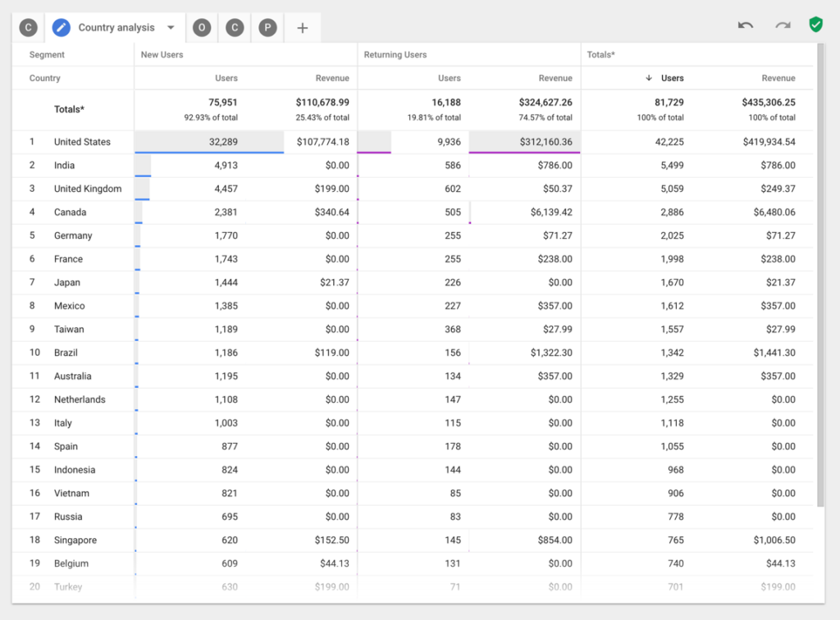Screen dimensions: 840x620
Task: Click the Country dimension header
Action: [x=45, y=78]
